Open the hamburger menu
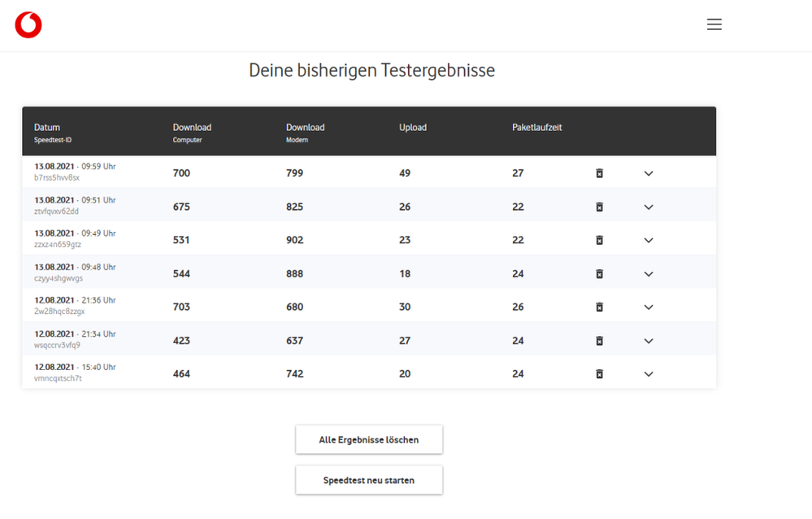Screen dimensions: 812x519 point(714,24)
